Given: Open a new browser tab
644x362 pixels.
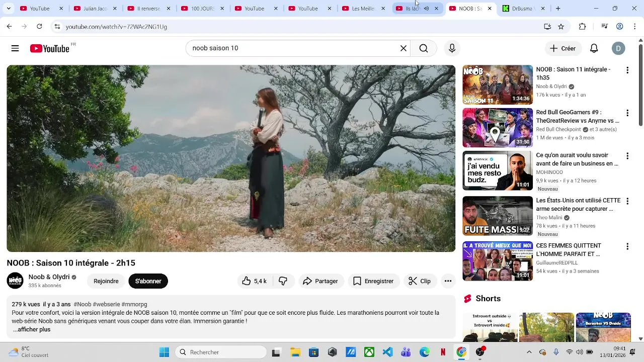Looking at the screenshot, I should 558,9.
